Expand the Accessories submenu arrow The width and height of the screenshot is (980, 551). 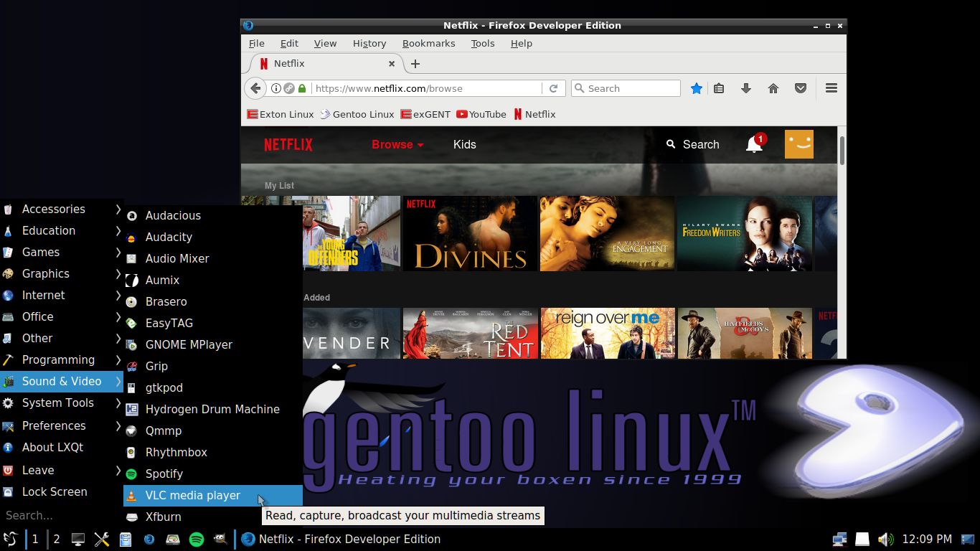pos(117,209)
